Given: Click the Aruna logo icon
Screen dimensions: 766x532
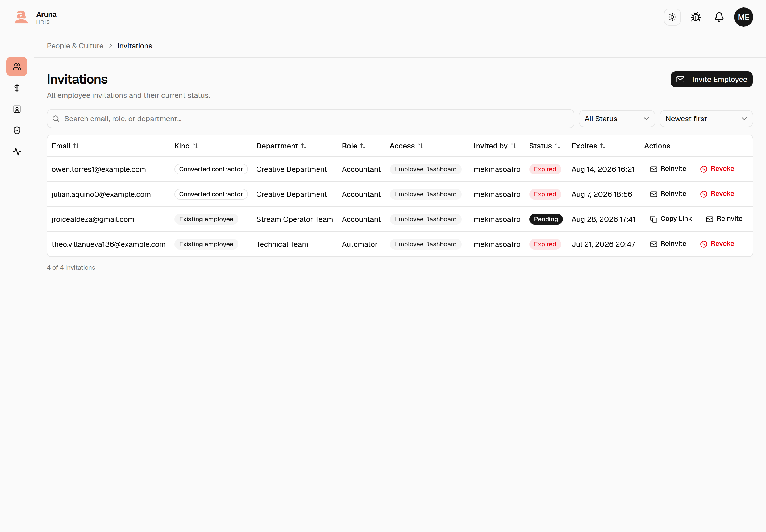Looking at the screenshot, I should click(21, 17).
